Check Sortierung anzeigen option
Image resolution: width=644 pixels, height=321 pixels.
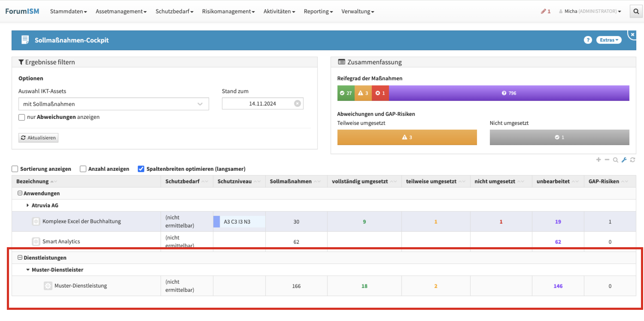[x=15, y=169]
